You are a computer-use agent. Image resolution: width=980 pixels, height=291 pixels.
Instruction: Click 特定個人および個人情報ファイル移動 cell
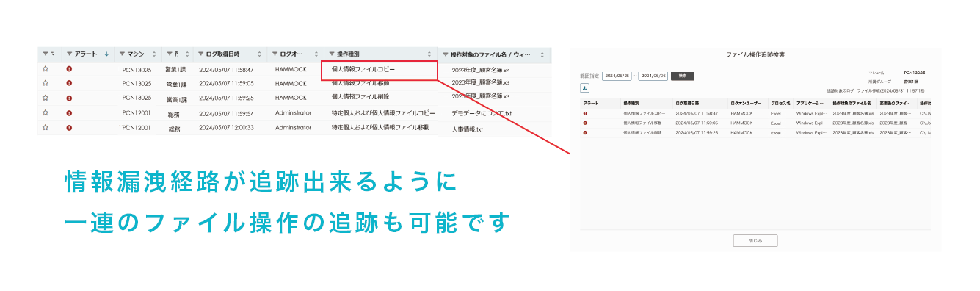pos(380,127)
